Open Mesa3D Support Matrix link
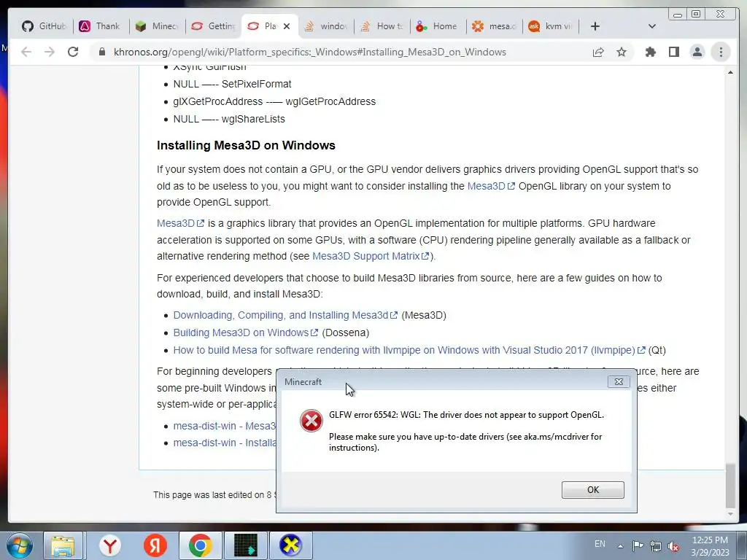This screenshot has height=560, width=747. pyautogui.click(x=371, y=256)
